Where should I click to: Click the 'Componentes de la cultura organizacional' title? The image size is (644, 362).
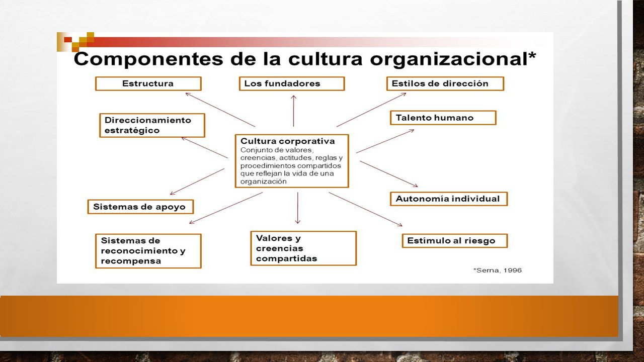tap(305, 59)
